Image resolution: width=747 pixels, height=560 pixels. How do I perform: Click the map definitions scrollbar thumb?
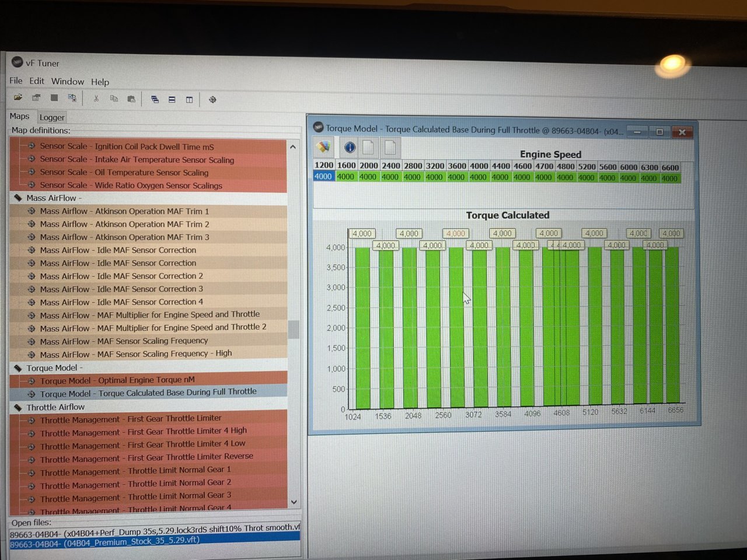[x=294, y=329]
